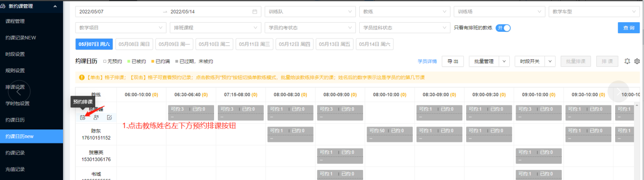
Task: Collapse the 新约课管理 sidebar section
Action: [55, 6]
